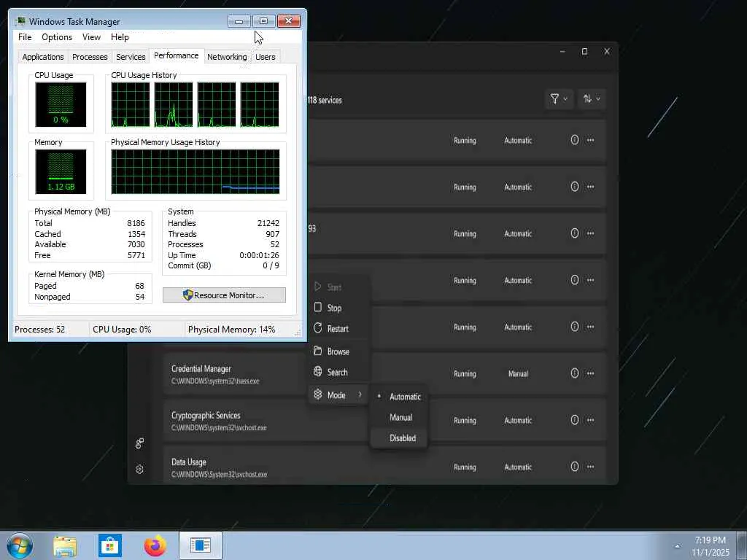Open the Windows Start menu
Image resolution: width=747 pixels, height=560 pixels.
point(20,545)
